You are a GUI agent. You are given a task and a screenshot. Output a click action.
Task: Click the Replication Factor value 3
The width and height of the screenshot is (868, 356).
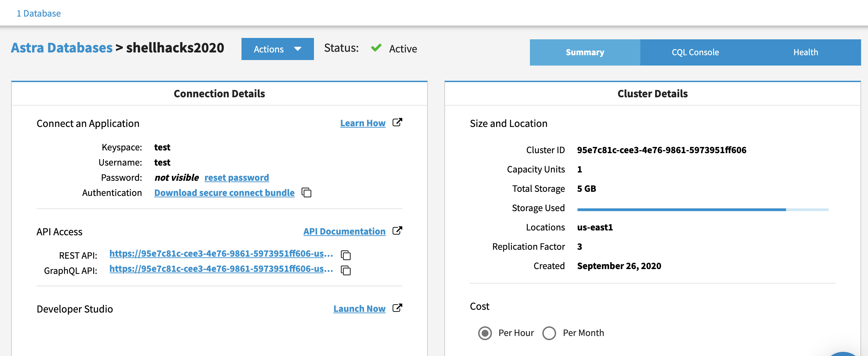pos(580,247)
